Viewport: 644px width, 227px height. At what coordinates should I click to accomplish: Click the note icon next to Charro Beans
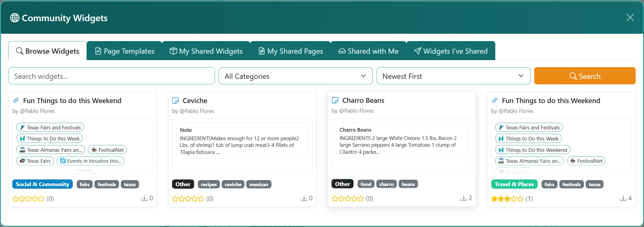[x=335, y=100]
